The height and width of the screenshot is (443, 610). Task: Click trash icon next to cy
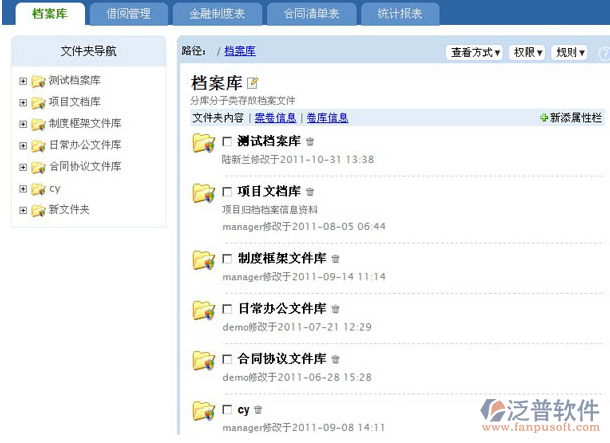point(258,410)
